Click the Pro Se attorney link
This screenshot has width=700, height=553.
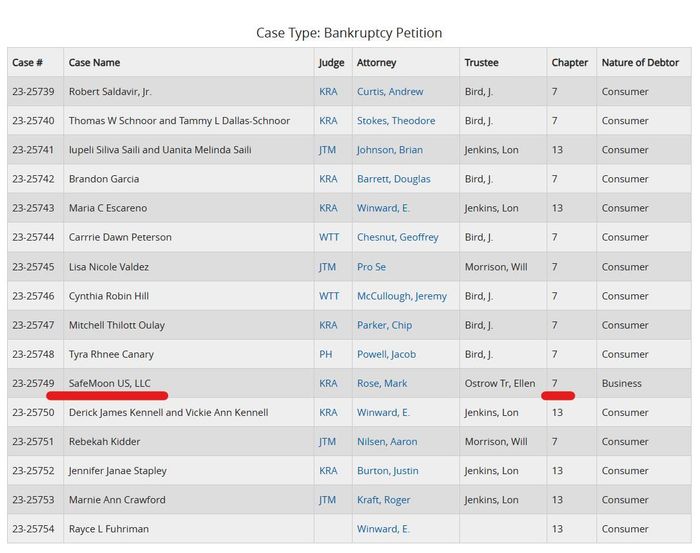371,267
